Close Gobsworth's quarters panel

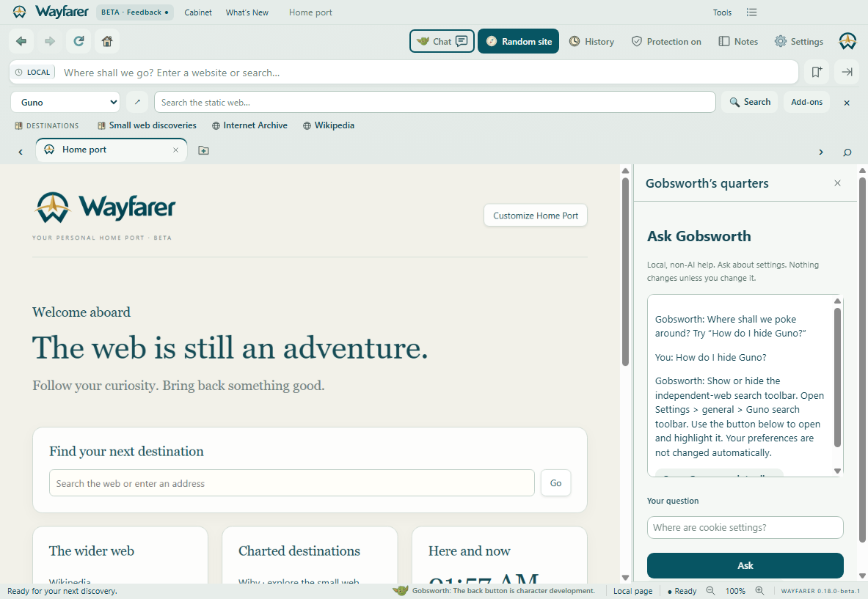point(837,183)
